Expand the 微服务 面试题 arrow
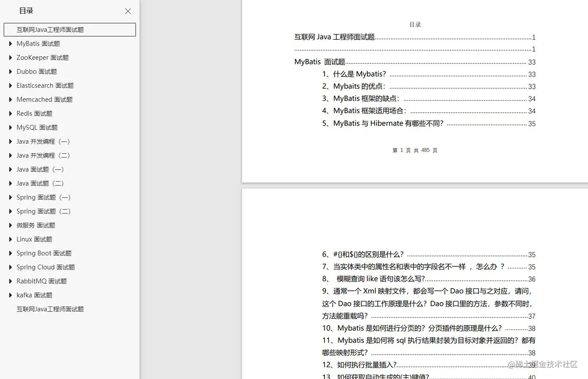Screen dimensions: 588x379 [10, 225]
